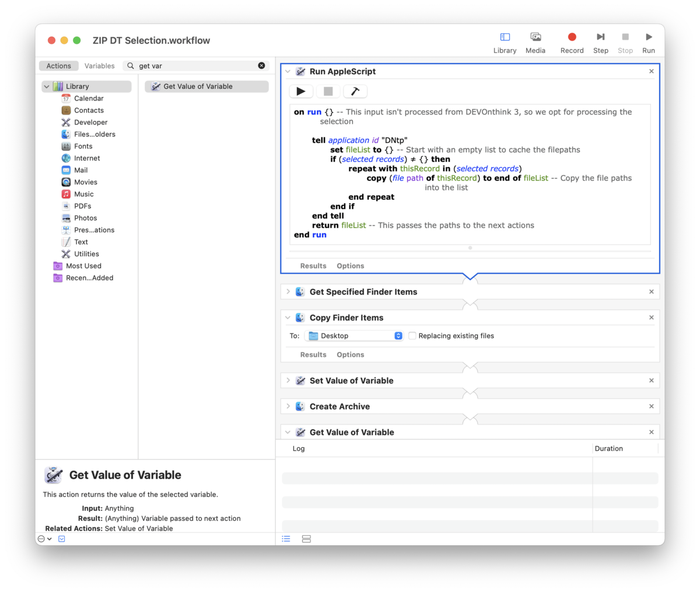Run the AppleScript with the play button
The image size is (700, 592).
click(301, 91)
